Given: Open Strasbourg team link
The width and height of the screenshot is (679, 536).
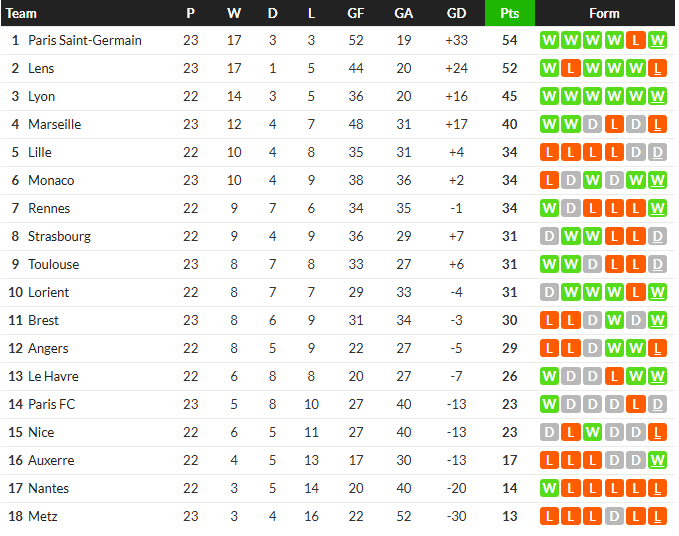Looking at the screenshot, I should [59, 237].
